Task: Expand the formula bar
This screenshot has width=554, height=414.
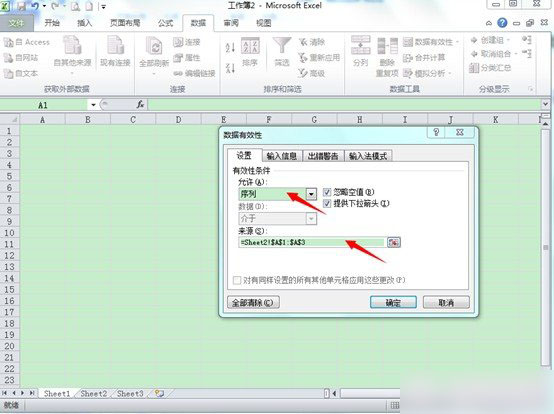Action: (546, 104)
